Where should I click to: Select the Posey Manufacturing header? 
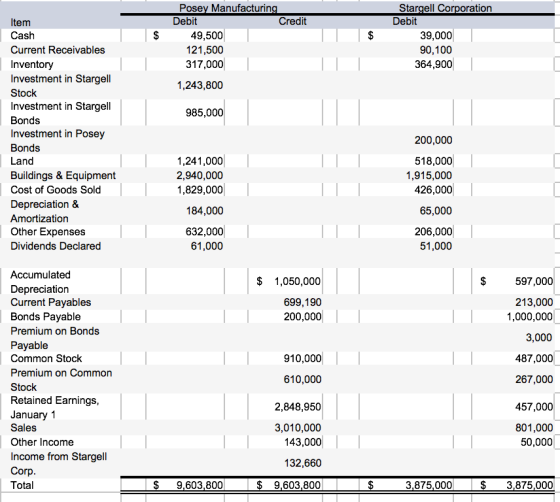tap(228, 8)
